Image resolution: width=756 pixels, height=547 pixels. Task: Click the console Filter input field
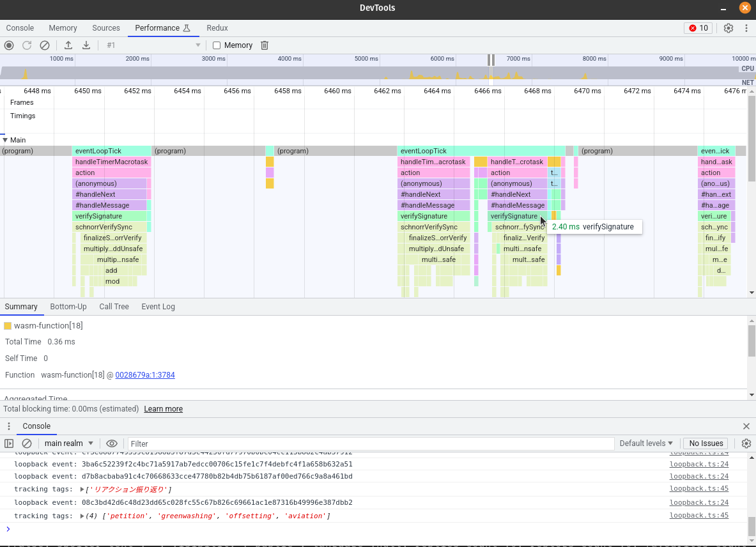coord(371,443)
